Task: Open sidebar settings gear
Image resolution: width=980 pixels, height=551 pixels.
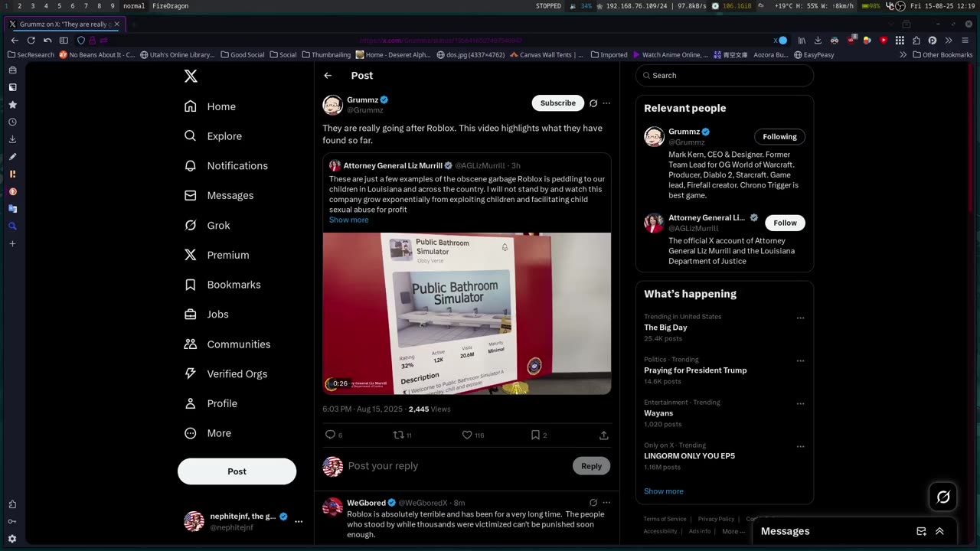Action: pos(12,539)
